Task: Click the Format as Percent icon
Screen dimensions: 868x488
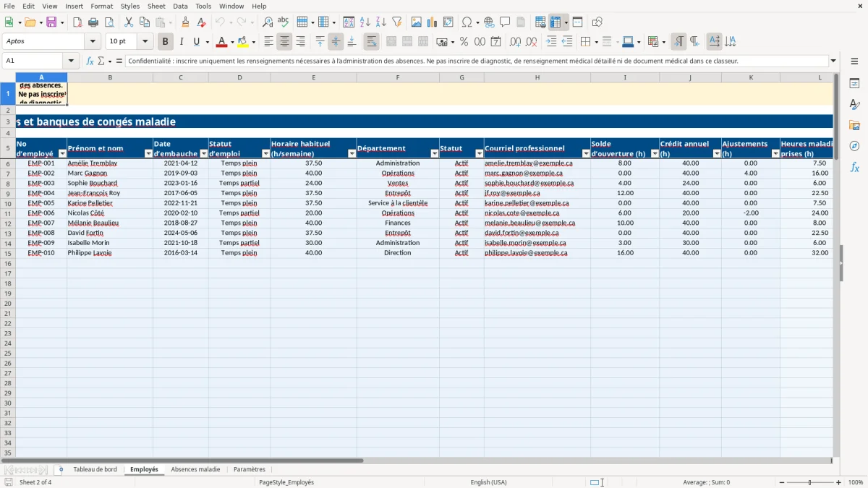Action: (464, 41)
